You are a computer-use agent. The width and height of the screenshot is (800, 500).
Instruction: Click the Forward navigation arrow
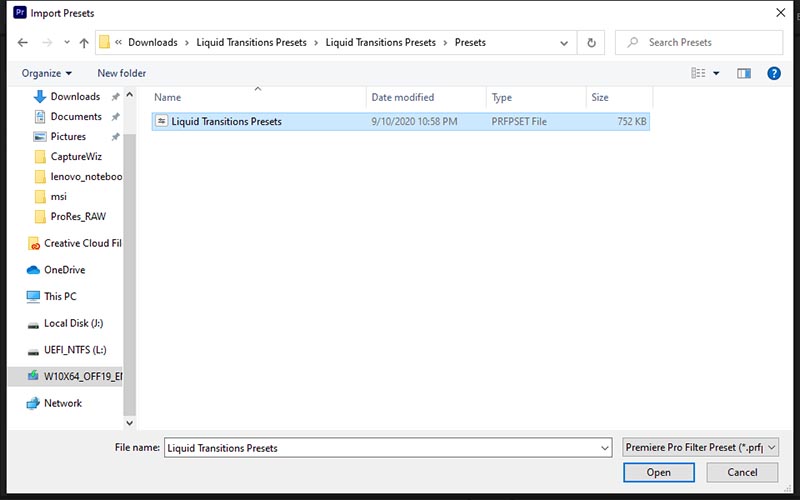47,42
